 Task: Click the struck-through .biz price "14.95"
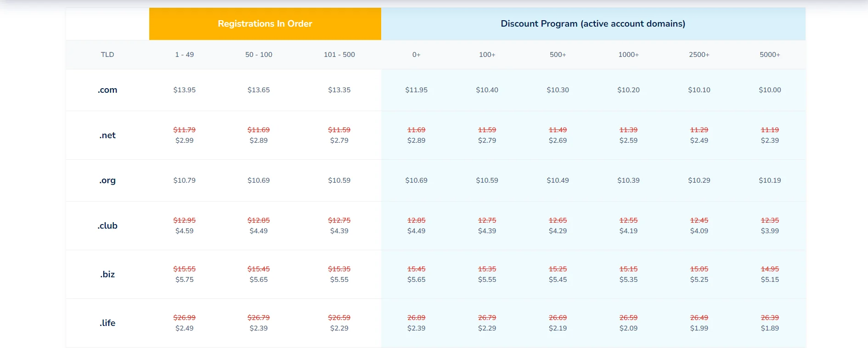pos(770,269)
